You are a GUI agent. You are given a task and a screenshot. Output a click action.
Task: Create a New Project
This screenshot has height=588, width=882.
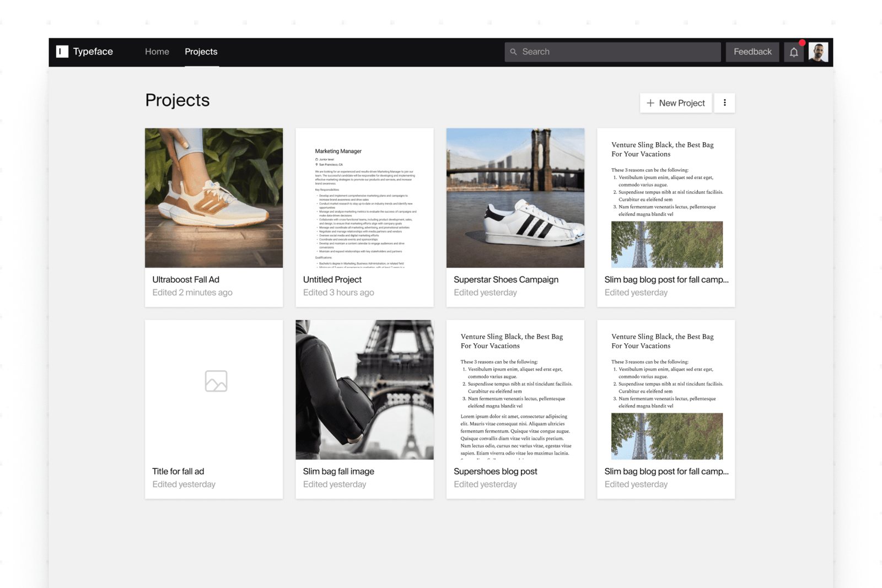point(676,103)
